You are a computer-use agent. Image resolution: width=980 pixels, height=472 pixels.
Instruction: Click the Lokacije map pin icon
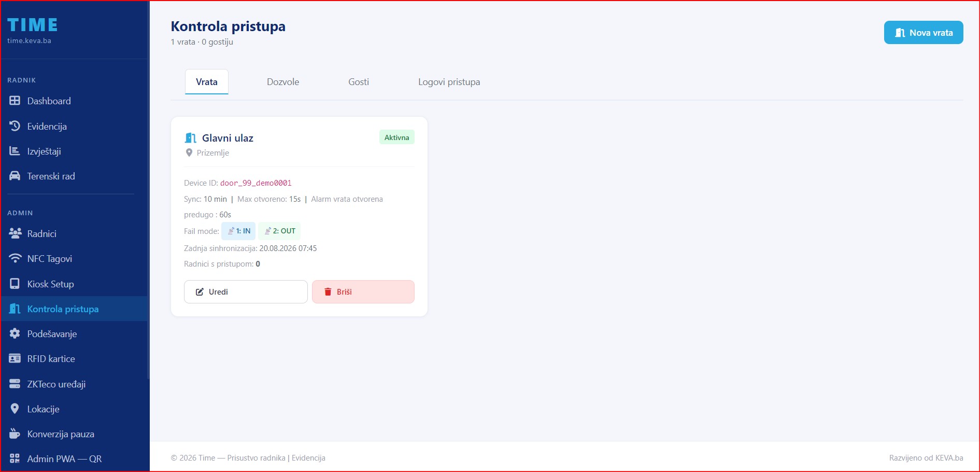[15, 409]
